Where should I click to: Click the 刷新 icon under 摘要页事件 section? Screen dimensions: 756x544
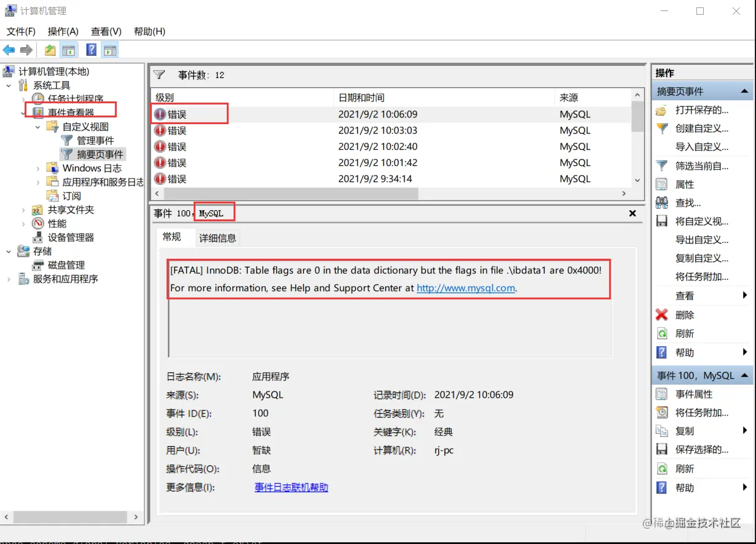pyautogui.click(x=662, y=334)
